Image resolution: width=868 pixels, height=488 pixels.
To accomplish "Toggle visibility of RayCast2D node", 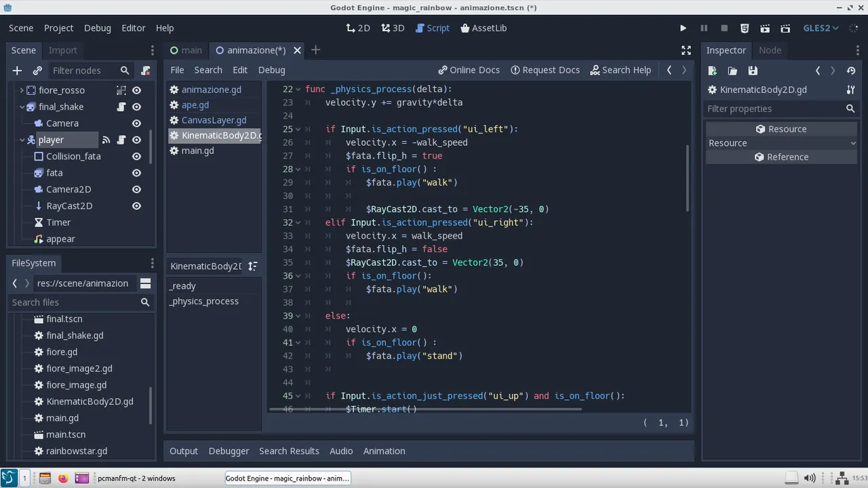I will click(136, 206).
